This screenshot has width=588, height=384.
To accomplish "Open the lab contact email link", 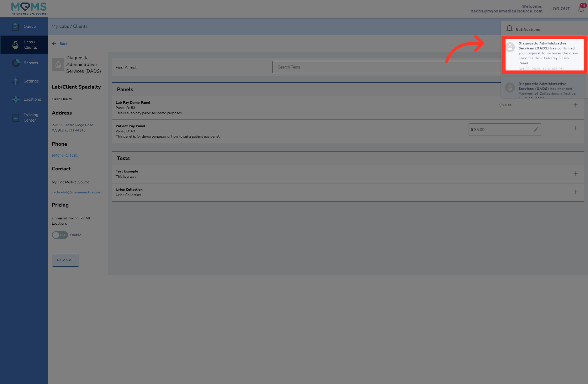I will point(77,192).
